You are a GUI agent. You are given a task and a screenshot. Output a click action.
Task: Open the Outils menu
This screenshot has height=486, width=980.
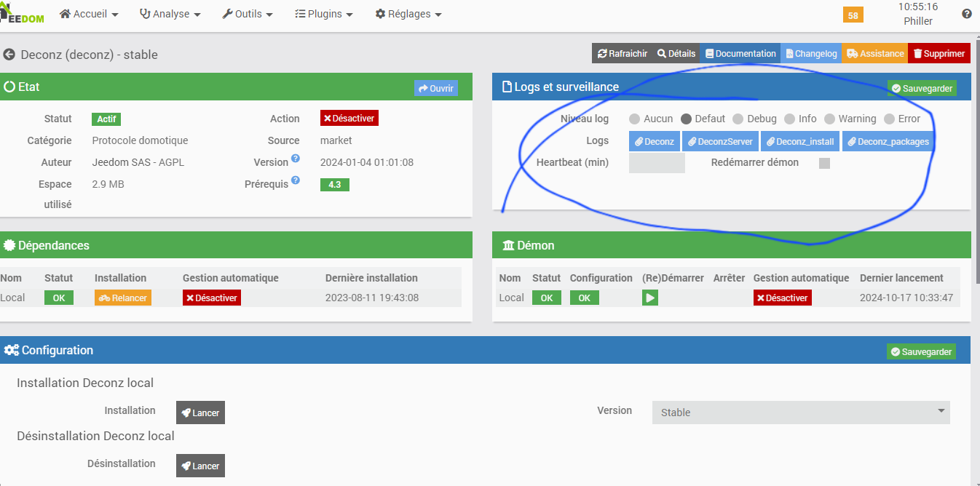248,14
